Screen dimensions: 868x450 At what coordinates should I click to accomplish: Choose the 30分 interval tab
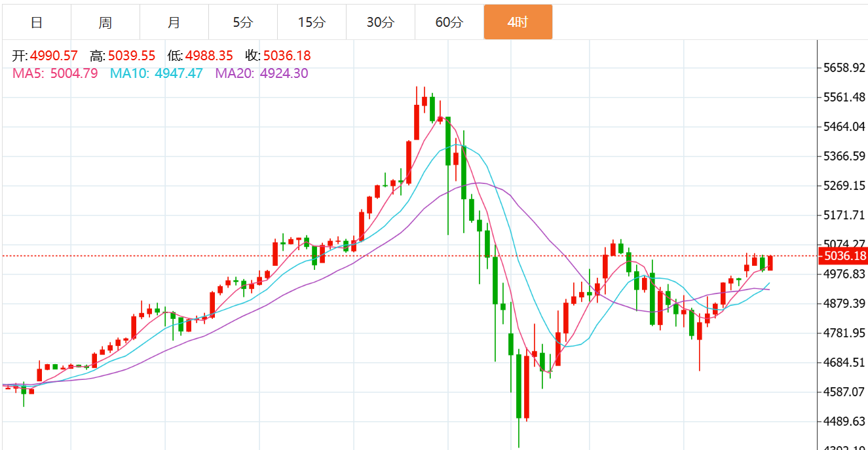point(380,22)
